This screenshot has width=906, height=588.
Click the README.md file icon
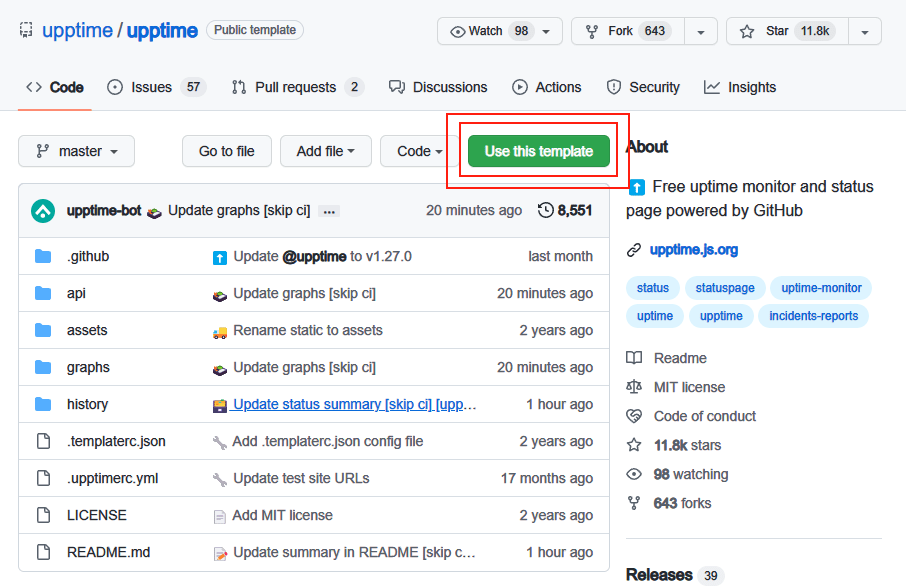(43, 552)
